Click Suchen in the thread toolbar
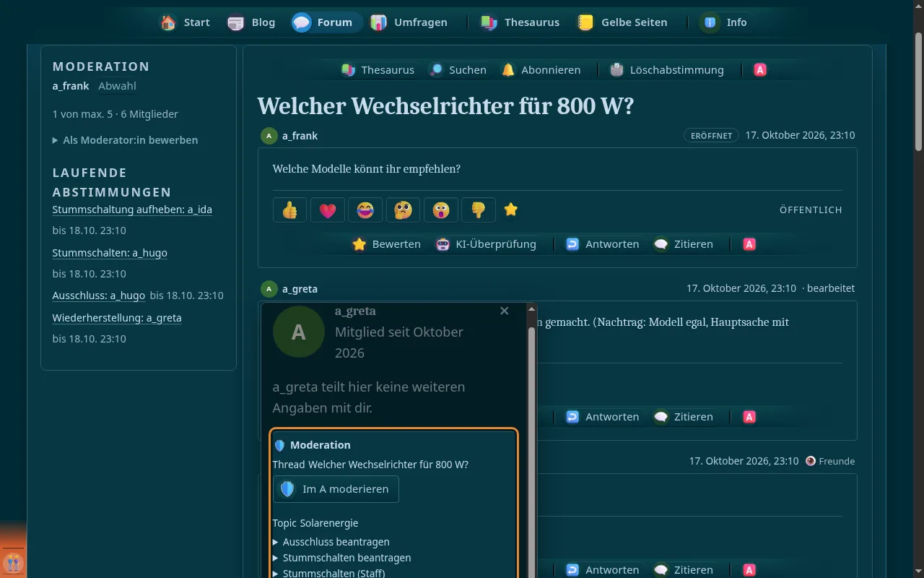 coord(458,70)
